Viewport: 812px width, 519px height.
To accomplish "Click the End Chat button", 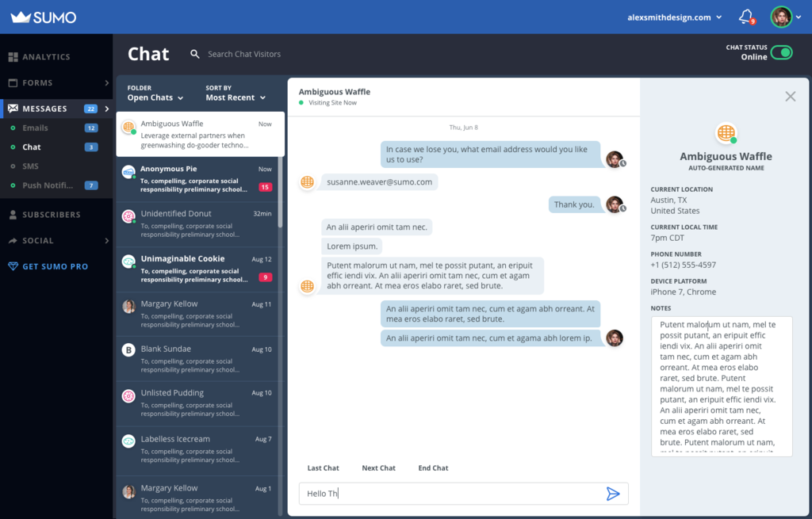I will tap(433, 468).
